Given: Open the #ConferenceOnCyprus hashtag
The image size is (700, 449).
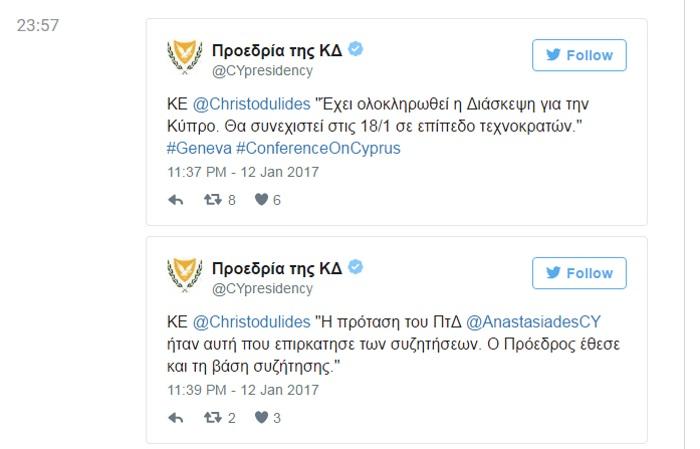Looking at the screenshot, I should point(317,148).
